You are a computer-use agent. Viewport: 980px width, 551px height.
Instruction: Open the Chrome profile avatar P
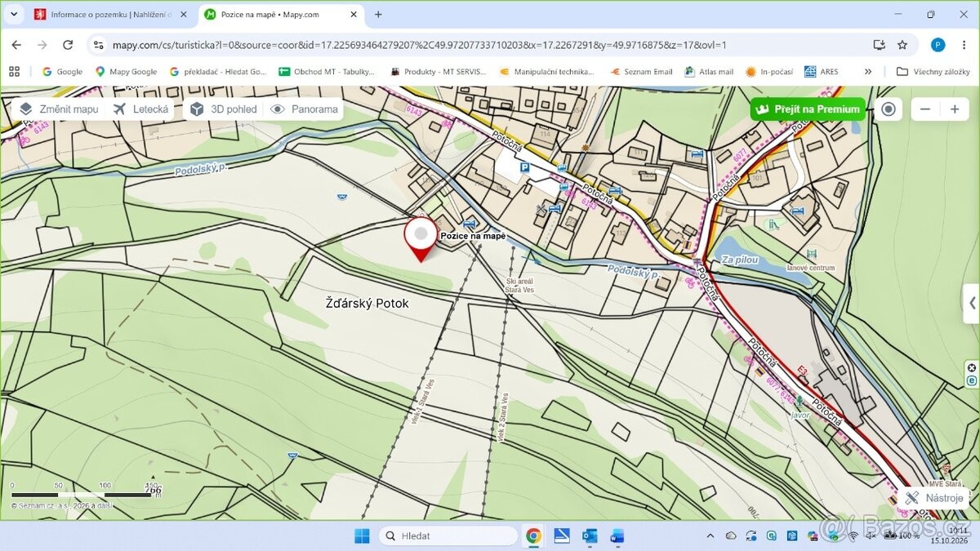[938, 45]
